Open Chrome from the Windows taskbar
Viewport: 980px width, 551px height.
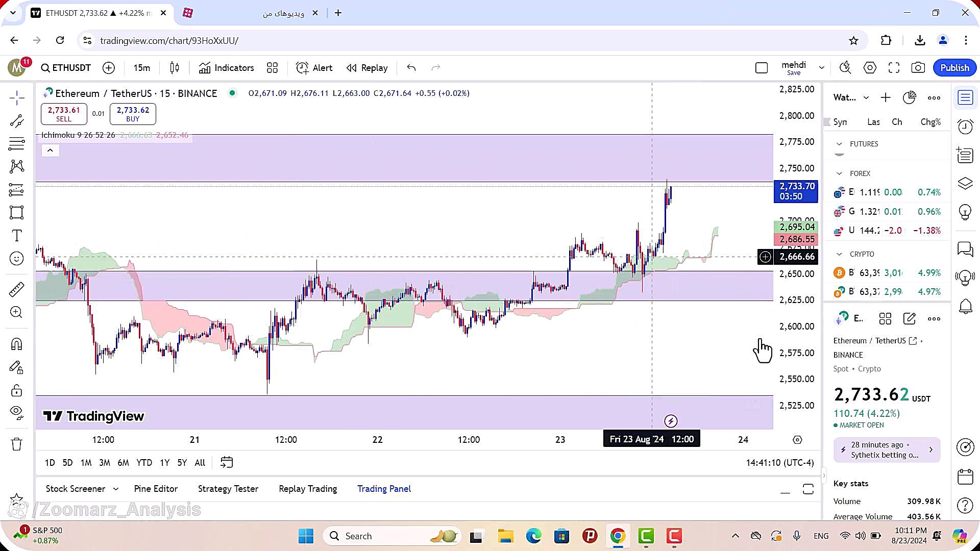coord(618,536)
